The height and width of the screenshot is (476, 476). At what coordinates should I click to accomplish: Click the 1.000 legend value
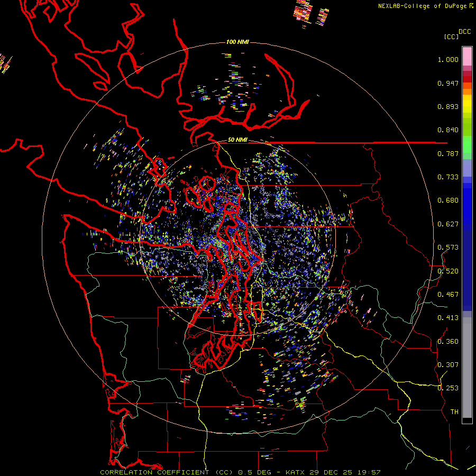[x=448, y=59]
